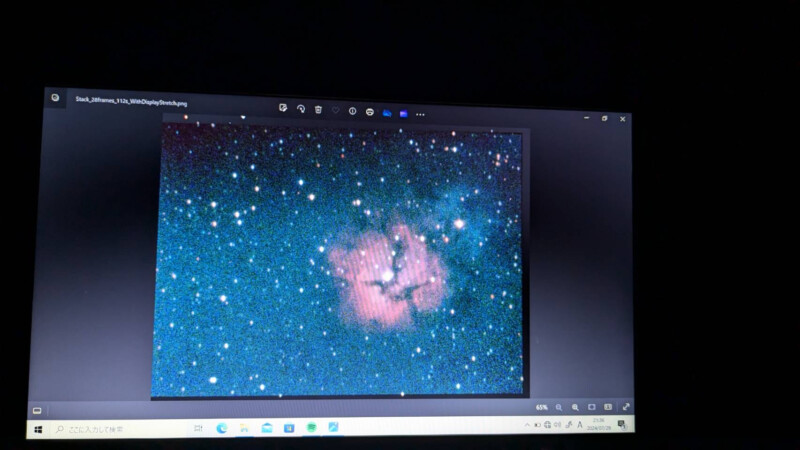This screenshot has width=800, height=450.
Task: Click the volume speaker tray icon
Action: 558,424
